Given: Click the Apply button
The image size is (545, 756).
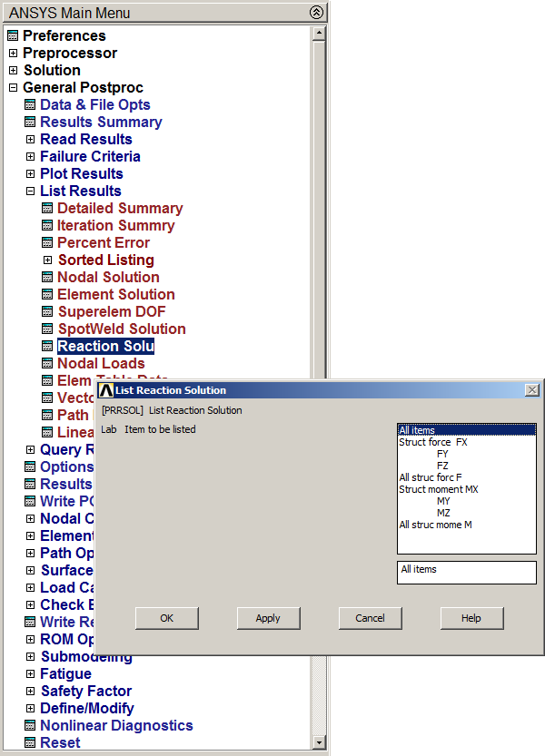Looking at the screenshot, I should coord(268,618).
